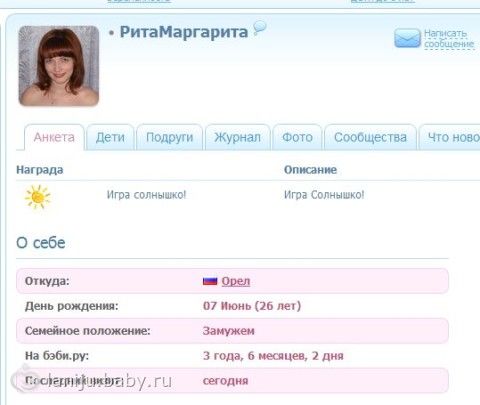Open the Анкета tab

[54, 137]
